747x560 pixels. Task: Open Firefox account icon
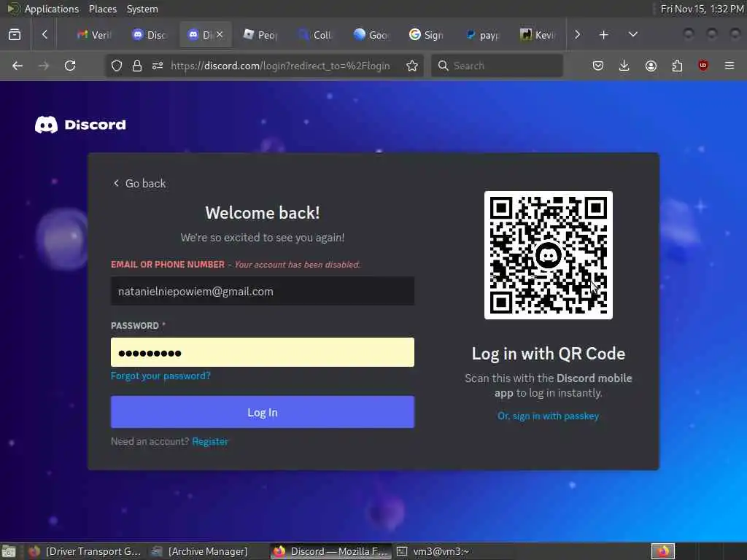pos(651,66)
